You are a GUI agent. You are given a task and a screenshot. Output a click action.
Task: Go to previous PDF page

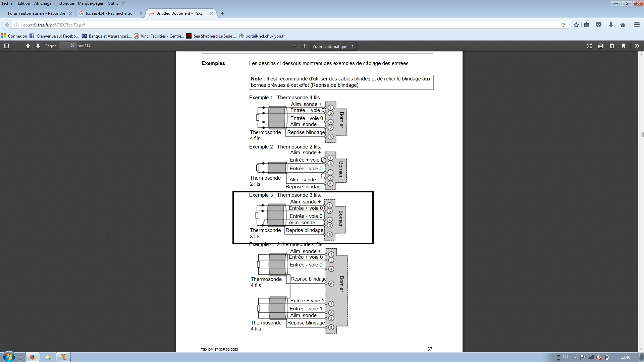click(x=28, y=46)
